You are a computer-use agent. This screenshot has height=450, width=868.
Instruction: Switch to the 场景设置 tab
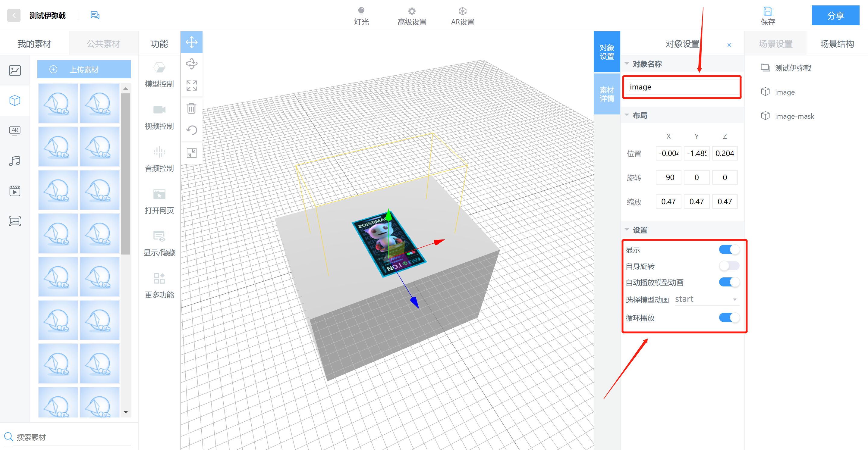click(775, 44)
